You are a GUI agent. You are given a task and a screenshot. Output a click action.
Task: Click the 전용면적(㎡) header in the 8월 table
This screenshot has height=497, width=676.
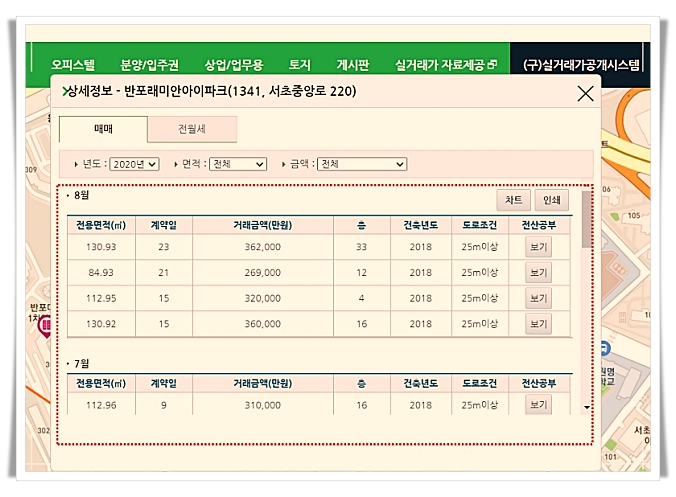[101, 225]
